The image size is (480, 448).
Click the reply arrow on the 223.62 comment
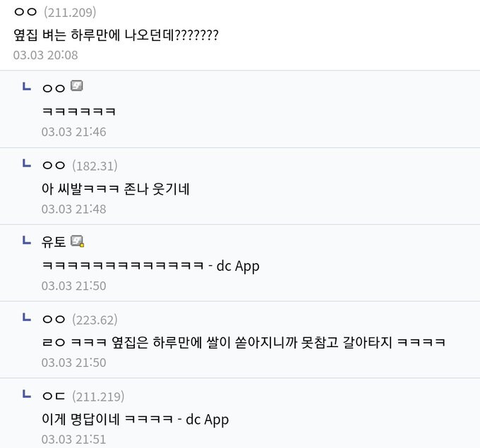[27, 318]
